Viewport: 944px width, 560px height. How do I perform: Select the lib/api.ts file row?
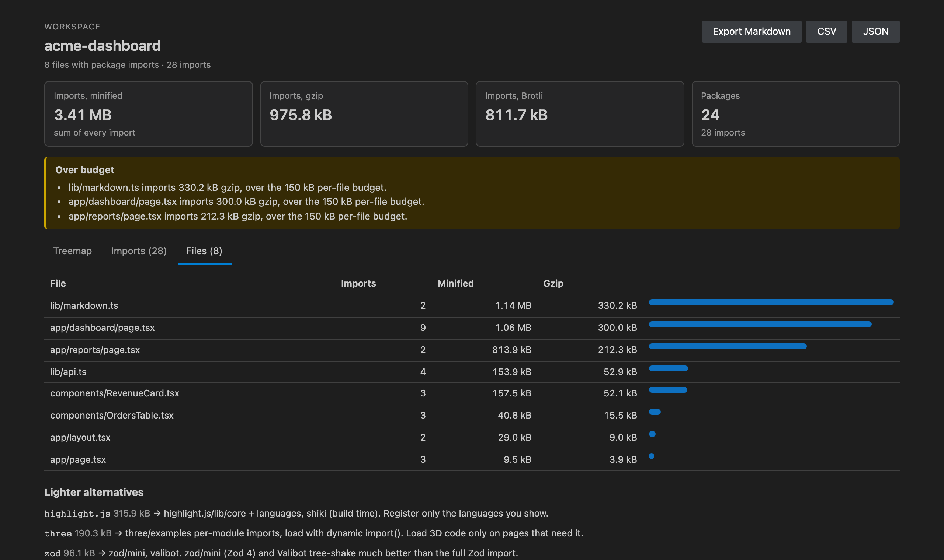[472, 372]
